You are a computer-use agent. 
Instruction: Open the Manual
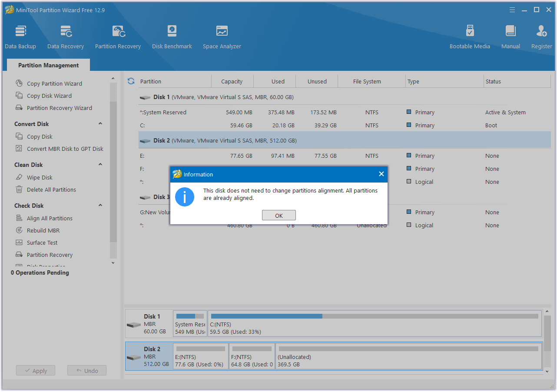[511, 37]
